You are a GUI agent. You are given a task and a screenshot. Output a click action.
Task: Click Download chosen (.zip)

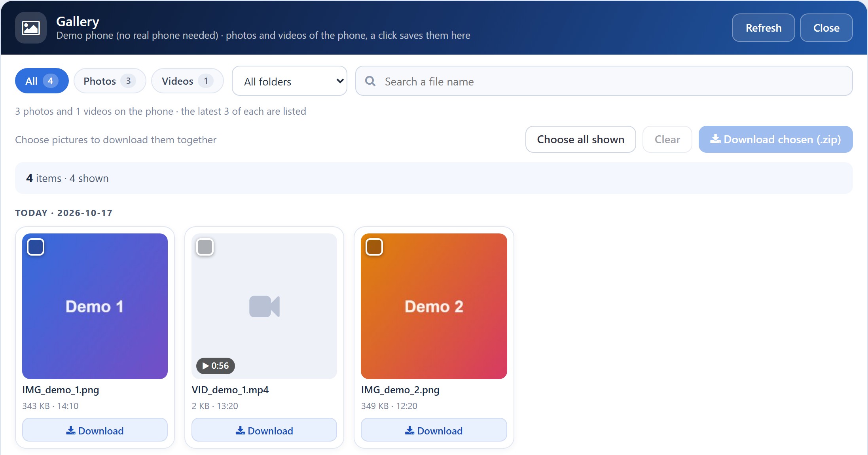pos(776,139)
